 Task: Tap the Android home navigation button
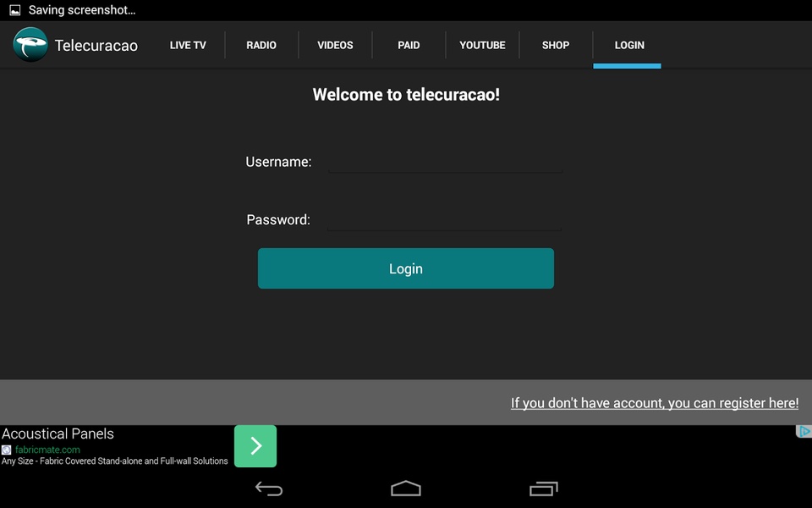click(406, 489)
